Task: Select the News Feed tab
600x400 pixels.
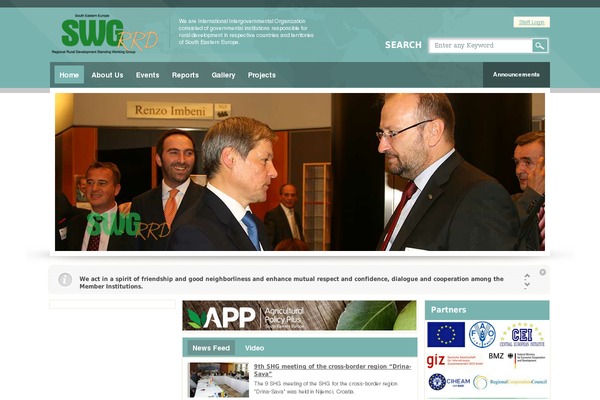Action: pos(211,348)
